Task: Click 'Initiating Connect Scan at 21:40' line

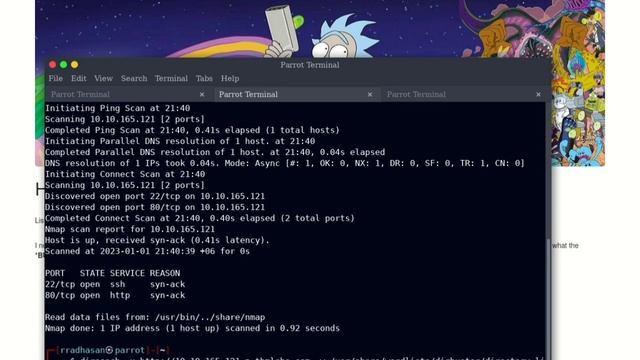Action: click(x=125, y=174)
